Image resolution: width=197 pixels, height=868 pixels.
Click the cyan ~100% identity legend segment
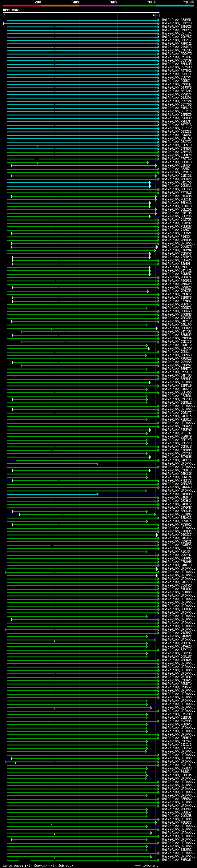tap(175, 6)
